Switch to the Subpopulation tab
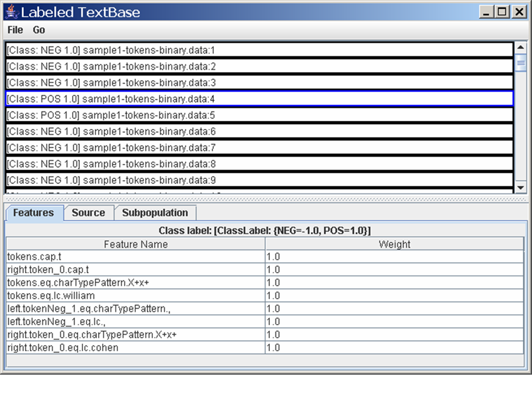 pyautogui.click(x=155, y=213)
